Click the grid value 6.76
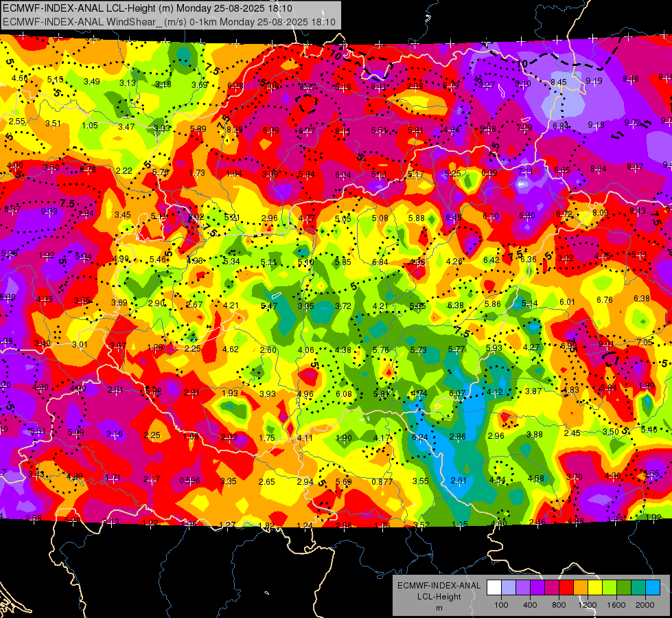Image resolution: width=672 pixels, height=618 pixels. (x=604, y=299)
